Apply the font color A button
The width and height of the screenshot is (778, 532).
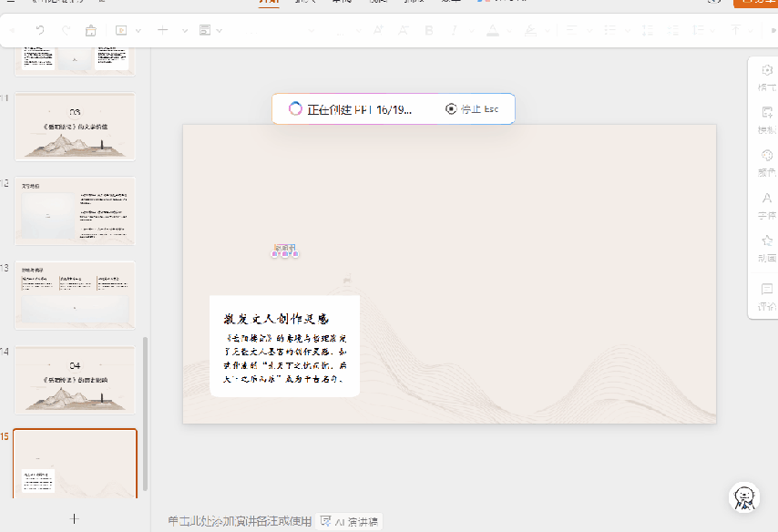493,30
